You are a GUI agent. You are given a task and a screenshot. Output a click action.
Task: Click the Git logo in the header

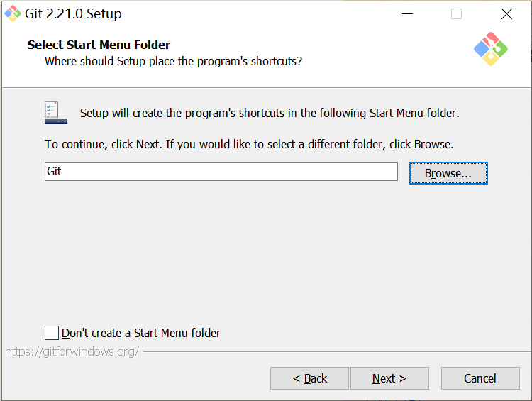[x=490, y=49]
